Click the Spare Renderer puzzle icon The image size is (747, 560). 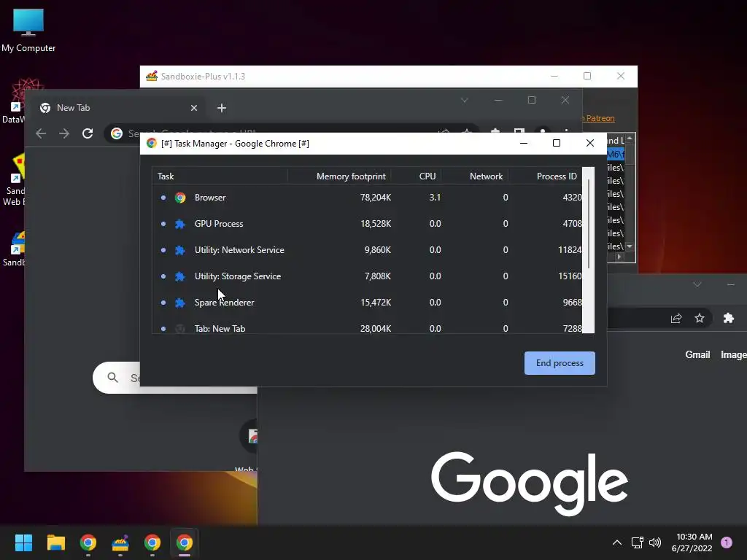[180, 303]
